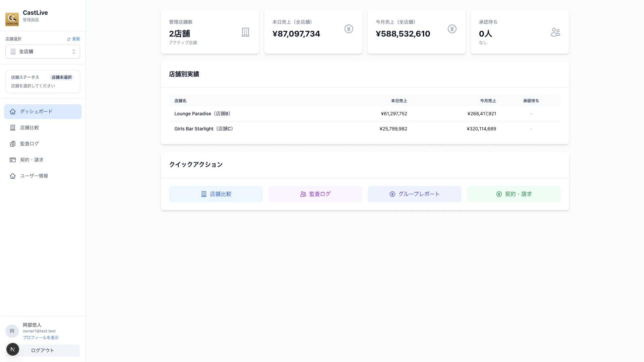Image resolution: width=644 pixels, height=362 pixels.
Task: Select the Girls Bar Starlight（店舗C）row name
Action: click(204, 129)
